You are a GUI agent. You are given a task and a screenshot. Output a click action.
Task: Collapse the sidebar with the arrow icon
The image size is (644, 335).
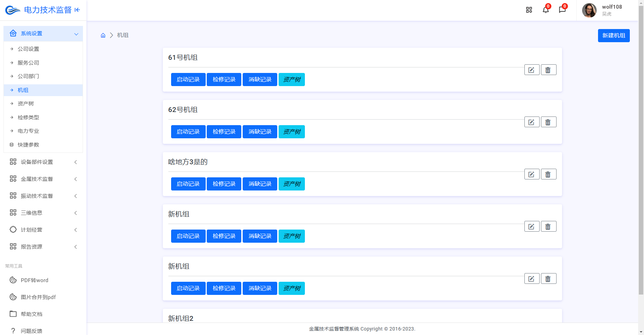point(77,10)
